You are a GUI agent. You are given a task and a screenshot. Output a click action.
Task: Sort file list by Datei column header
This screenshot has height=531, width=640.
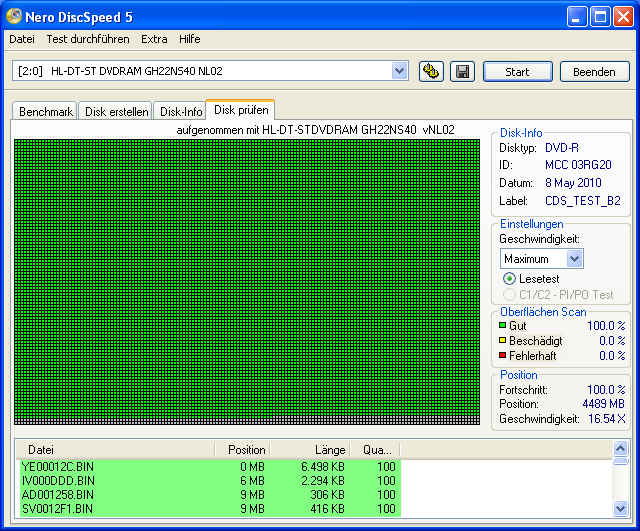116,450
